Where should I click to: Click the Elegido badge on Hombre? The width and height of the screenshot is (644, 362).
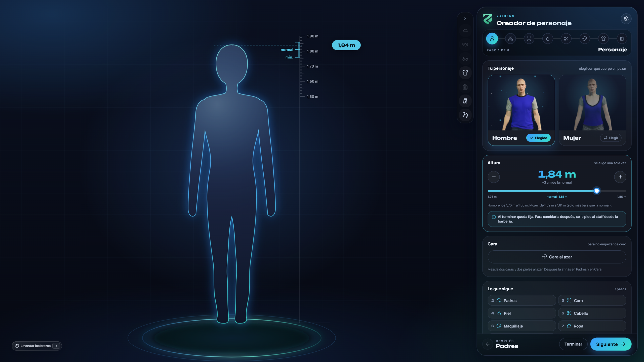(x=538, y=138)
